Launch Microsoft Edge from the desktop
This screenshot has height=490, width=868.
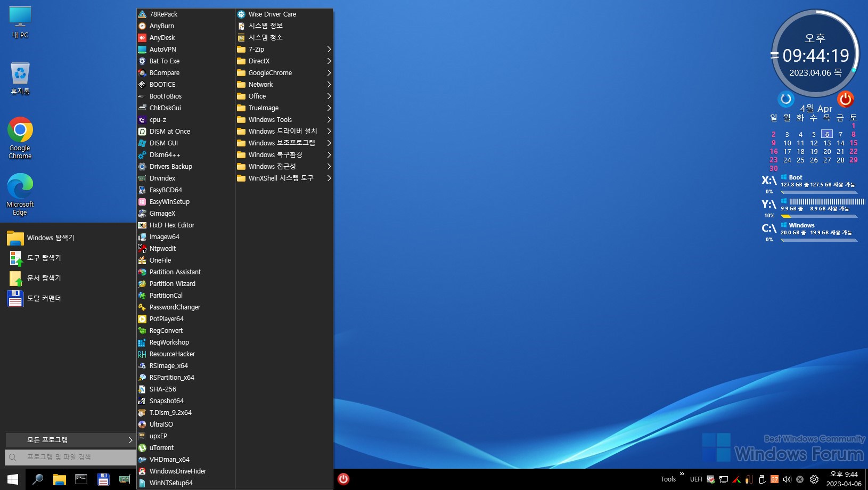[x=20, y=194]
